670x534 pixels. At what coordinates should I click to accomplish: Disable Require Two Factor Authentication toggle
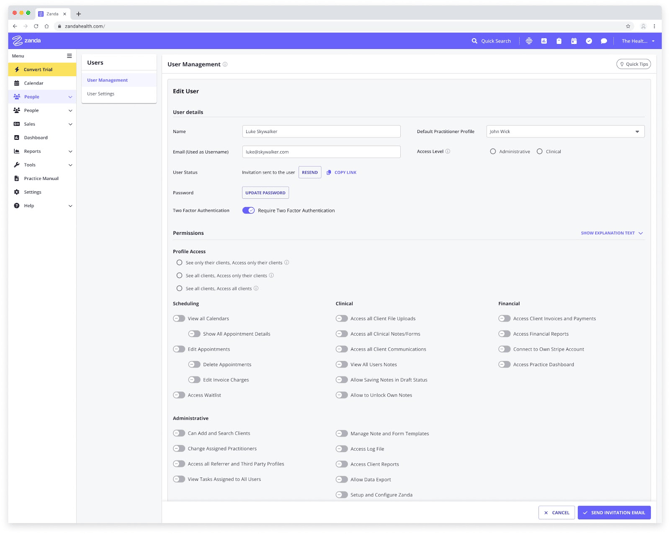click(248, 211)
